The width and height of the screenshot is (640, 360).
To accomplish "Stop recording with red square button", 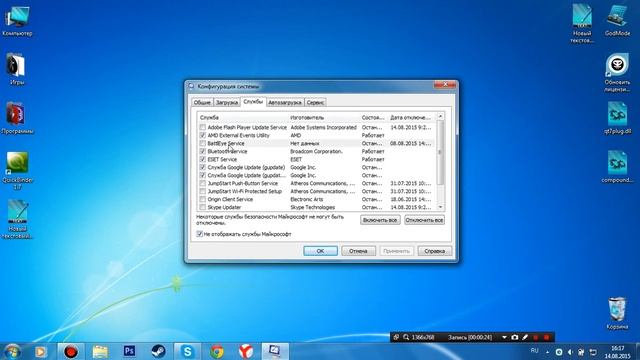I will click(x=547, y=338).
